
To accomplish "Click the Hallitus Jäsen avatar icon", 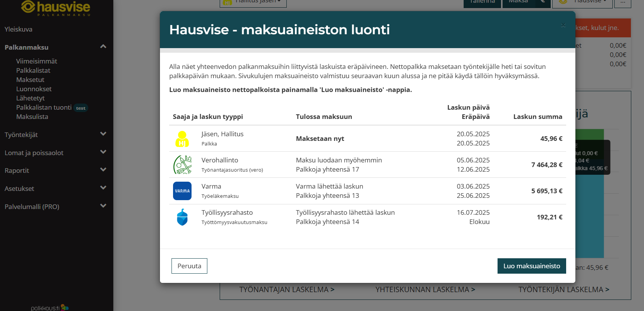I will [182, 139].
